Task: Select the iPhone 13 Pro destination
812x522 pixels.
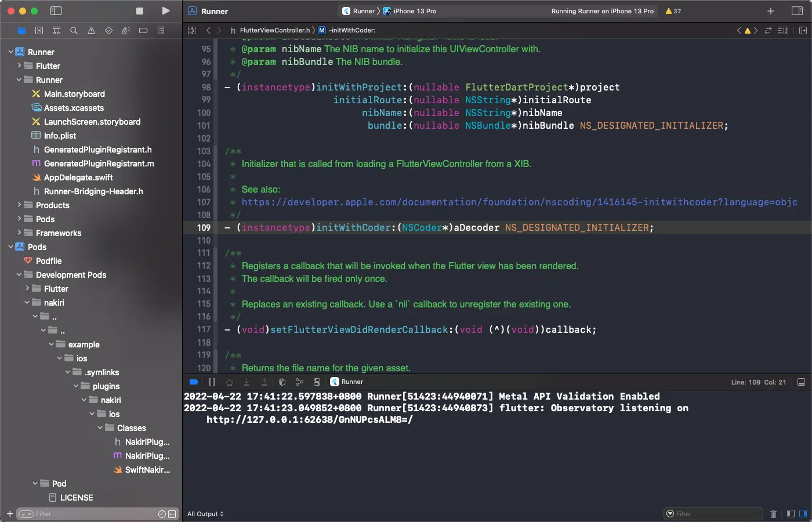Action: 414,11
